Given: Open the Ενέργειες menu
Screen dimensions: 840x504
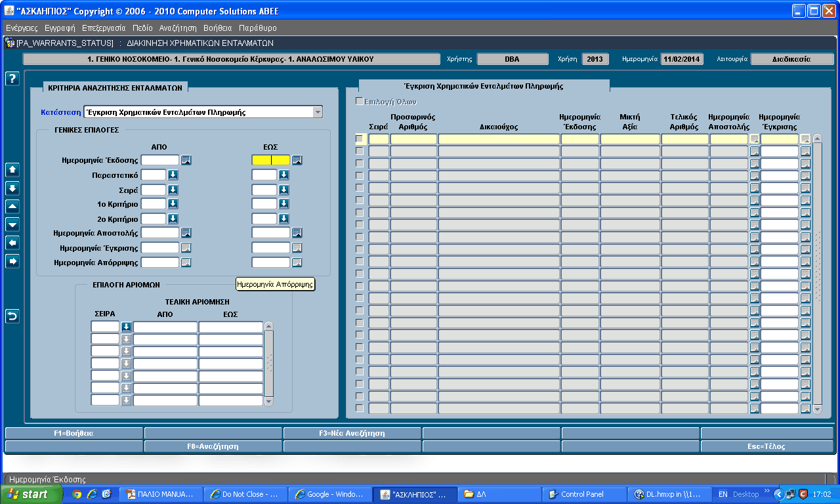Looking at the screenshot, I should coord(22,28).
